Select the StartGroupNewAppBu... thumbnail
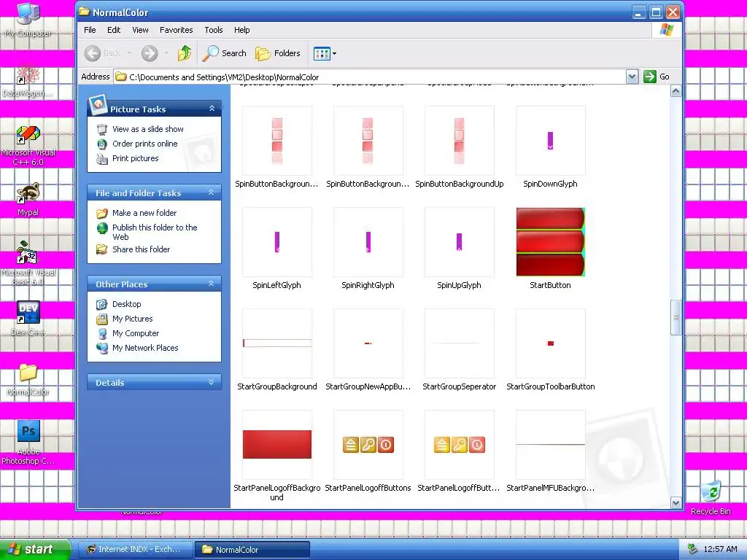 368,344
